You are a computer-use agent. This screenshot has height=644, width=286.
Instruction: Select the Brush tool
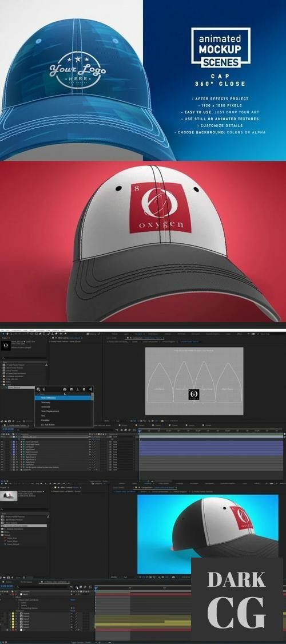tap(49, 334)
